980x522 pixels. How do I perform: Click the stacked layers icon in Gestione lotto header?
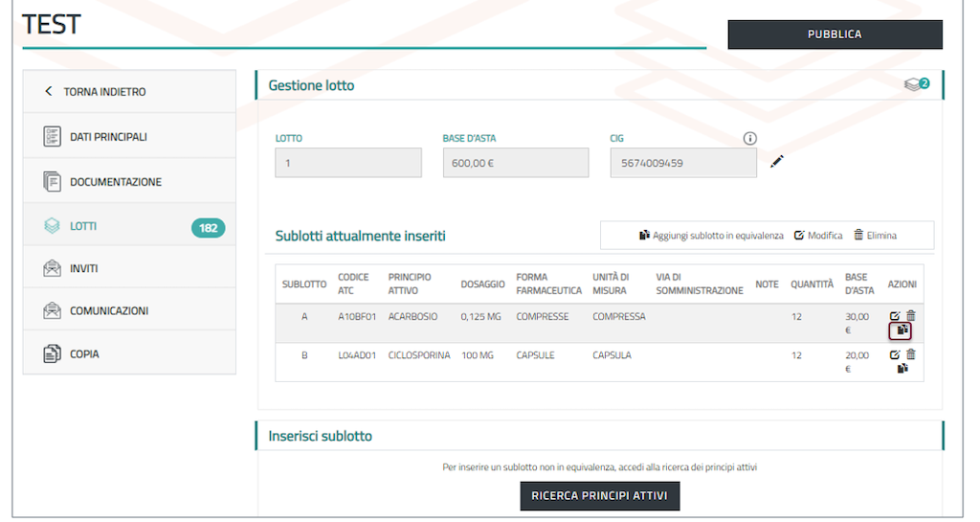point(916,85)
